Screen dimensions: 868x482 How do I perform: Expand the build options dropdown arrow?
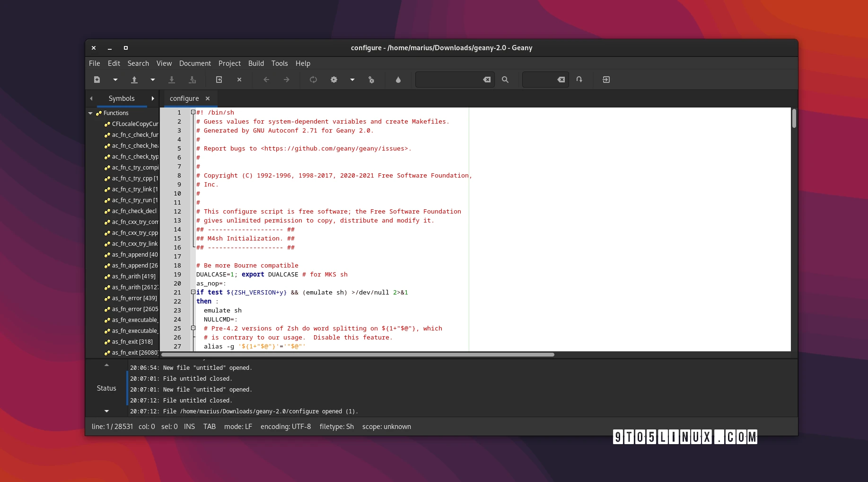pos(352,80)
